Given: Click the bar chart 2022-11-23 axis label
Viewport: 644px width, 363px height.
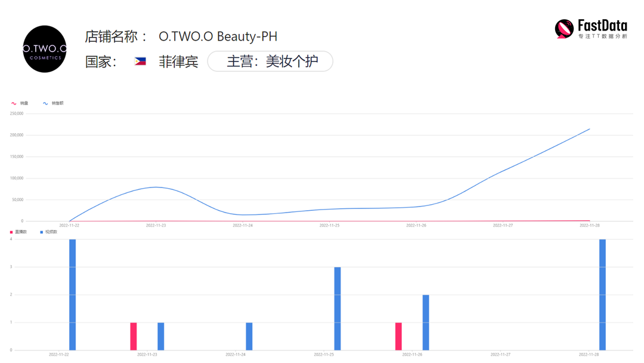Looking at the screenshot, I should pos(147,355).
